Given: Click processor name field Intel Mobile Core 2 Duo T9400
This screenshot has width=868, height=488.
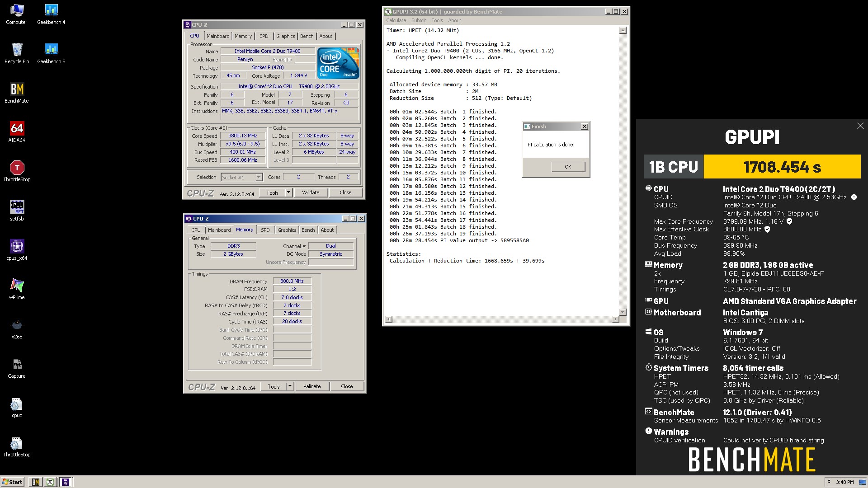Looking at the screenshot, I should tap(268, 51).
